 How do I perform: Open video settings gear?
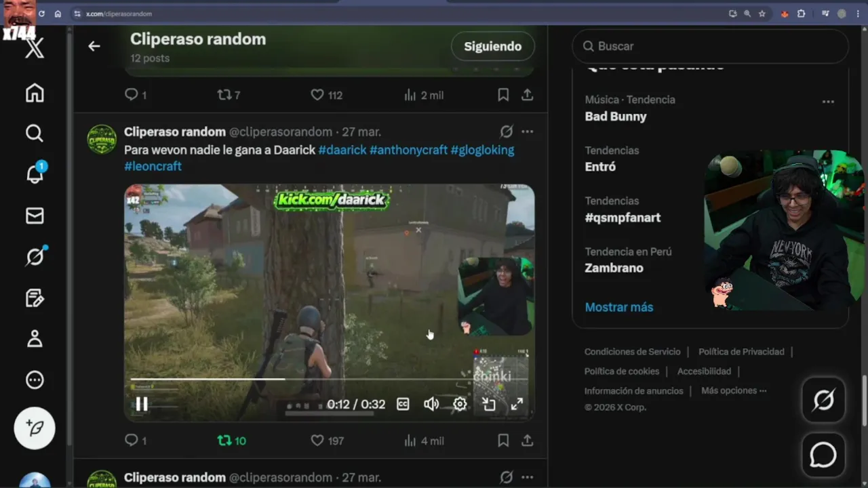460,405
